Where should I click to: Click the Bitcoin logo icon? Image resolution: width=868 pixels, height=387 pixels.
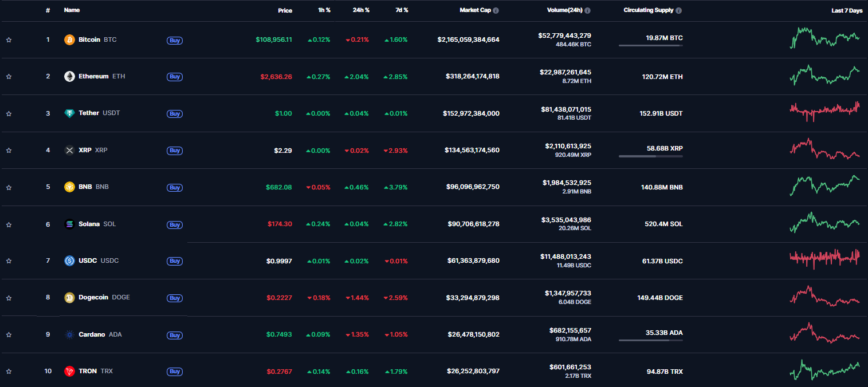click(69, 40)
